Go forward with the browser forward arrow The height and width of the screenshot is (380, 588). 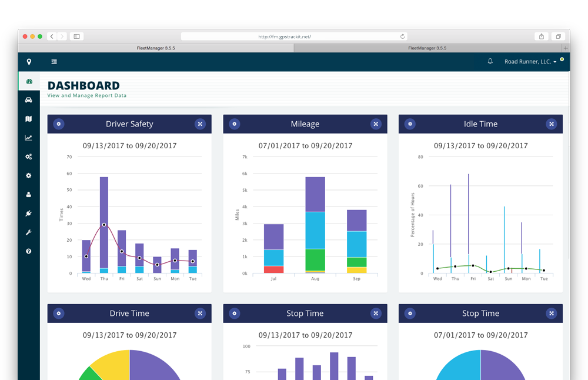62,36
